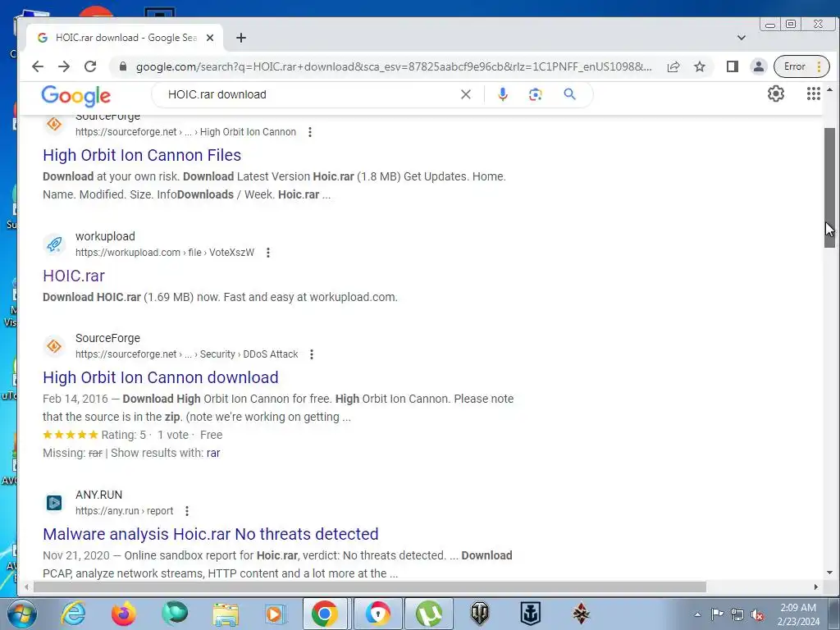Screen dimensions: 840x630
Task: Click the padlock site info icon
Action: pos(123,66)
